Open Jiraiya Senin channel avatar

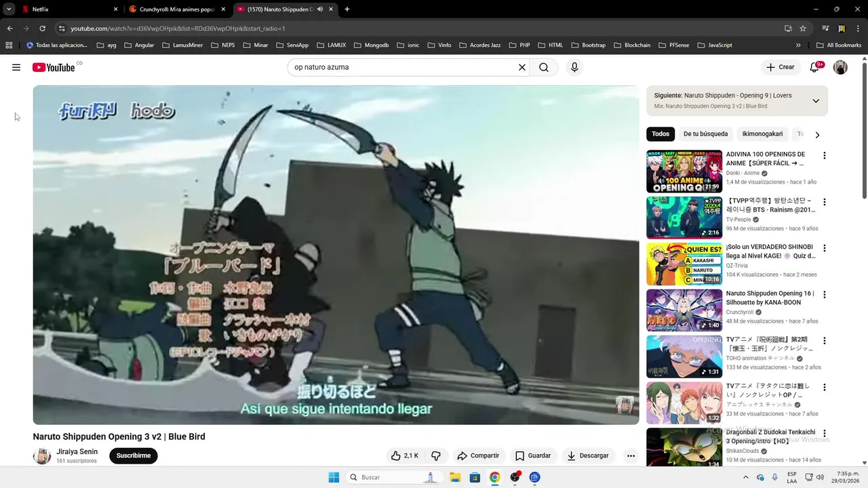(42, 455)
